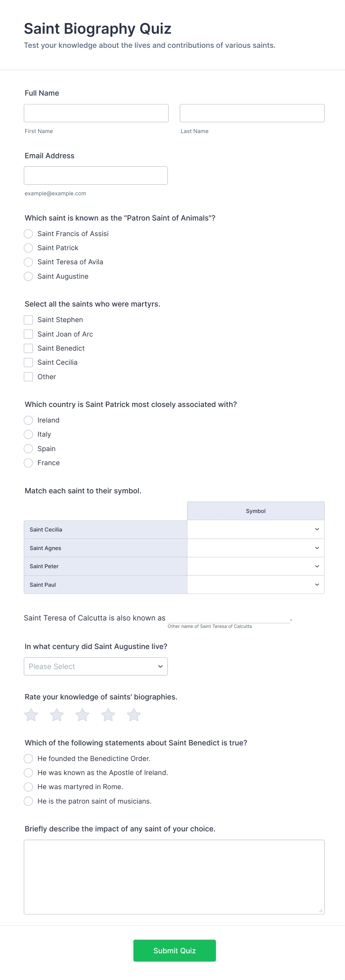The image size is (345, 980).
Task: Give a five-star knowledge rating
Action: tap(134, 715)
